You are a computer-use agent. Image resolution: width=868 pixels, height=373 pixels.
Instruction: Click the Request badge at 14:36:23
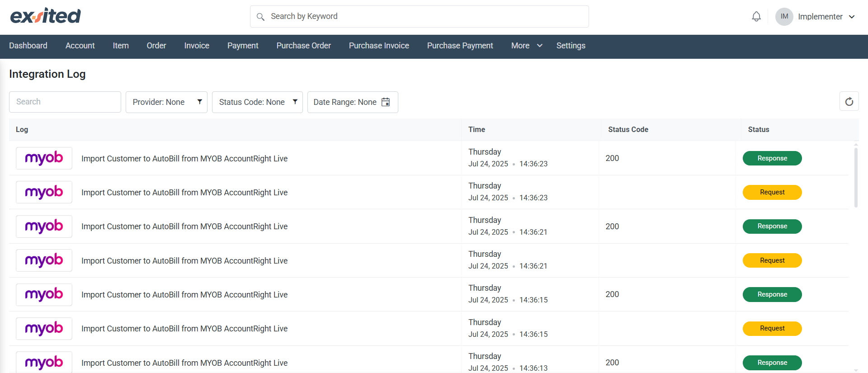[x=772, y=192]
